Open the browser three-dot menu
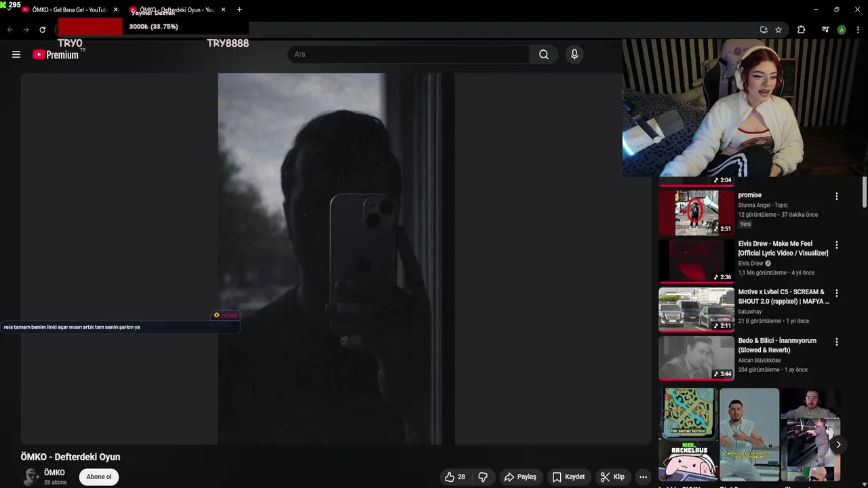Image resolution: width=868 pixels, height=488 pixels. (x=858, y=30)
